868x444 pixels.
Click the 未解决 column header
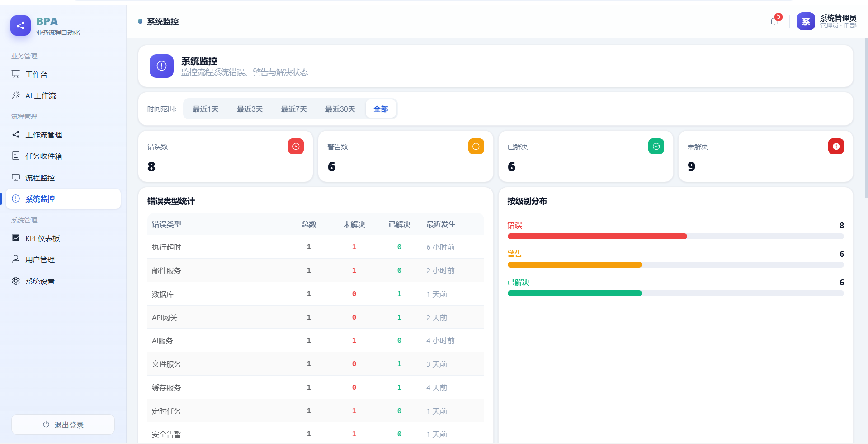coord(354,224)
